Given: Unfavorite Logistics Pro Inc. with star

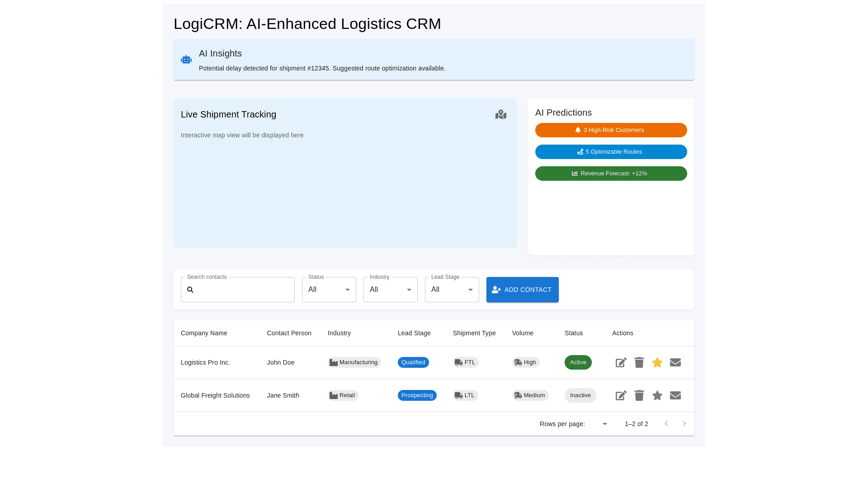Looking at the screenshot, I should click(x=657, y=362).
